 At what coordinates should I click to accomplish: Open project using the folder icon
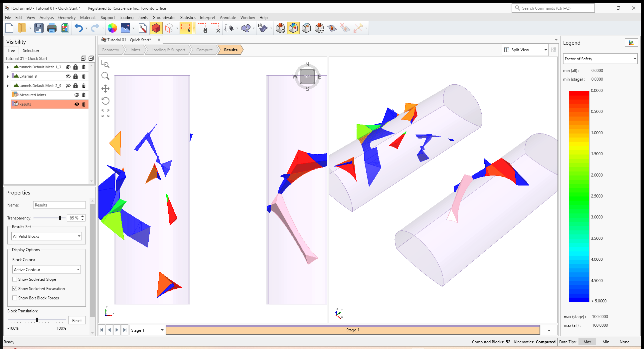click(22, 28)
